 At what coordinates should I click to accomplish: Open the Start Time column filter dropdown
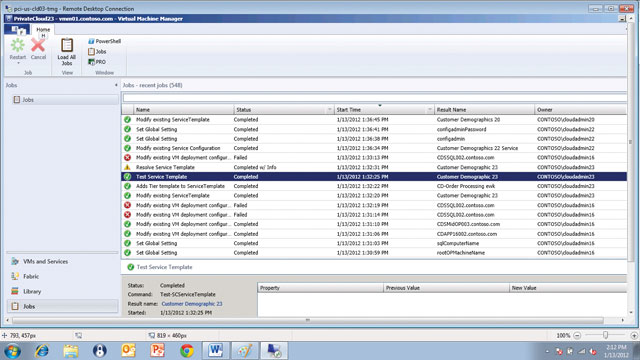(x=429, y=110)
